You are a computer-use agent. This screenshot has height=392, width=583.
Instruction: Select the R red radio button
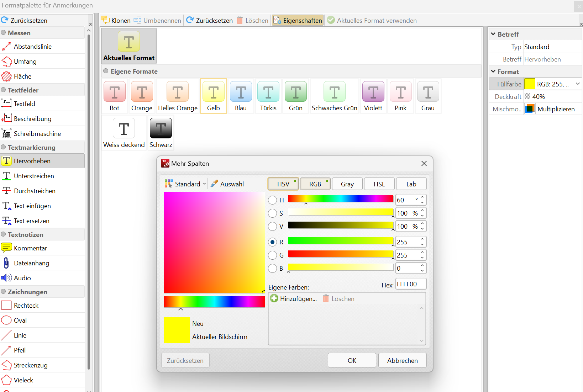coord(273,242)
